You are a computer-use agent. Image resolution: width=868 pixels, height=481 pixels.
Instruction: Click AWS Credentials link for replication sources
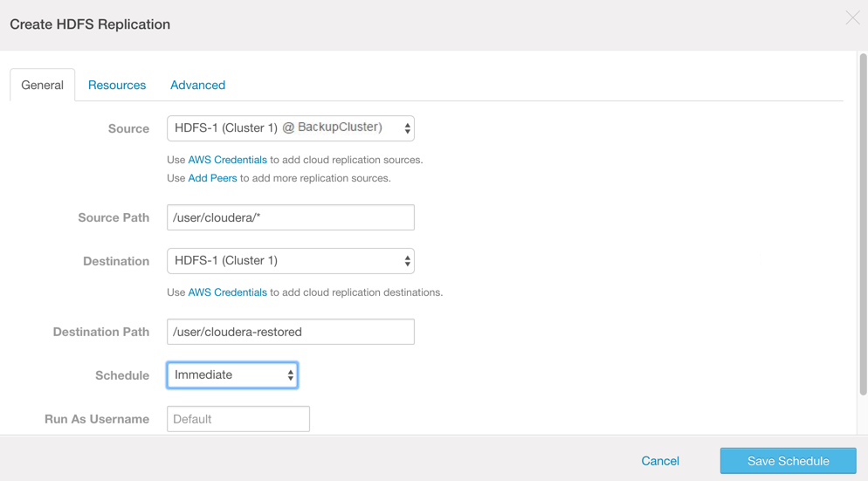coord(227,160)
